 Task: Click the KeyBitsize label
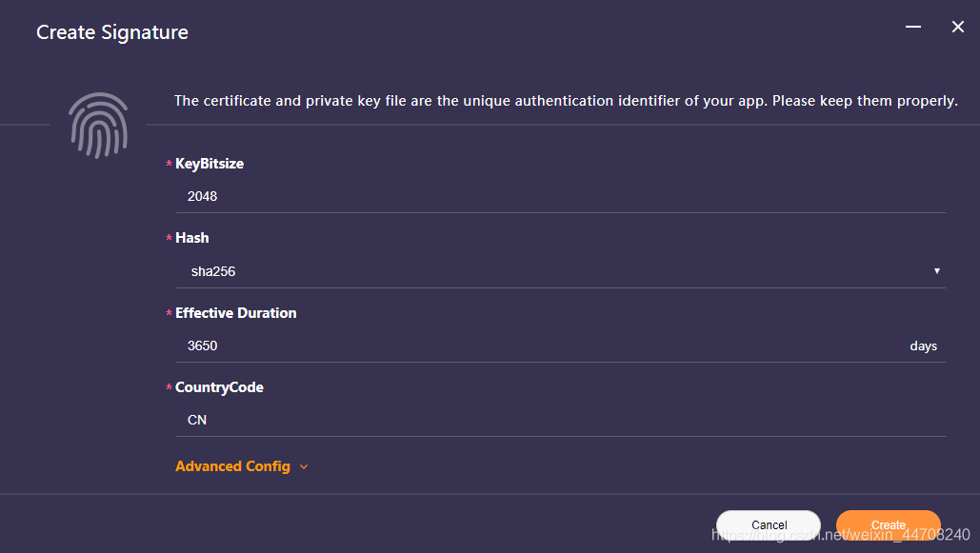210,164
